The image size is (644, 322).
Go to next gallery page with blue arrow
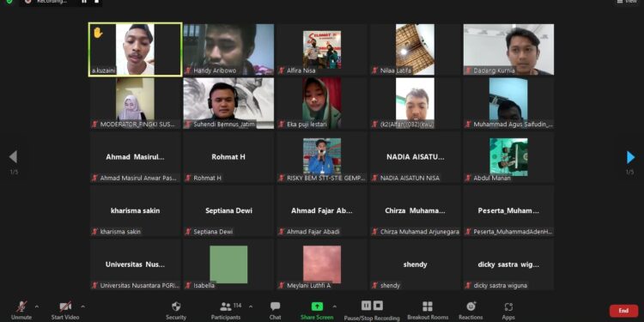630,157
